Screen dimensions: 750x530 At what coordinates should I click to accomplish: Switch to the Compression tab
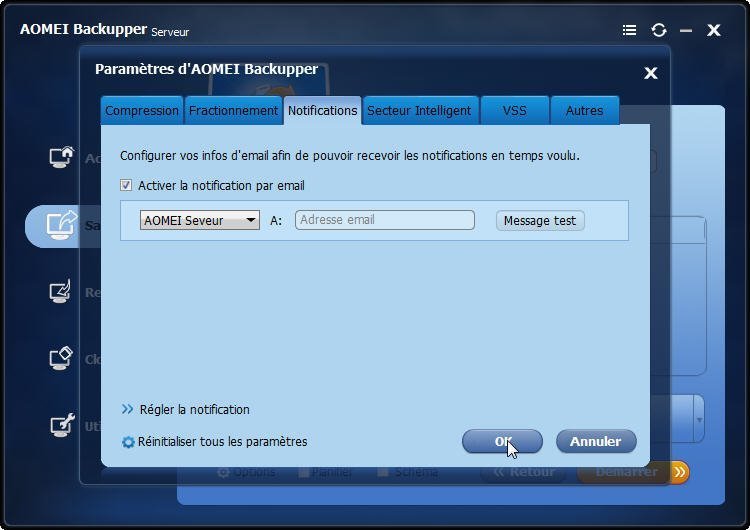click(142, 110)
